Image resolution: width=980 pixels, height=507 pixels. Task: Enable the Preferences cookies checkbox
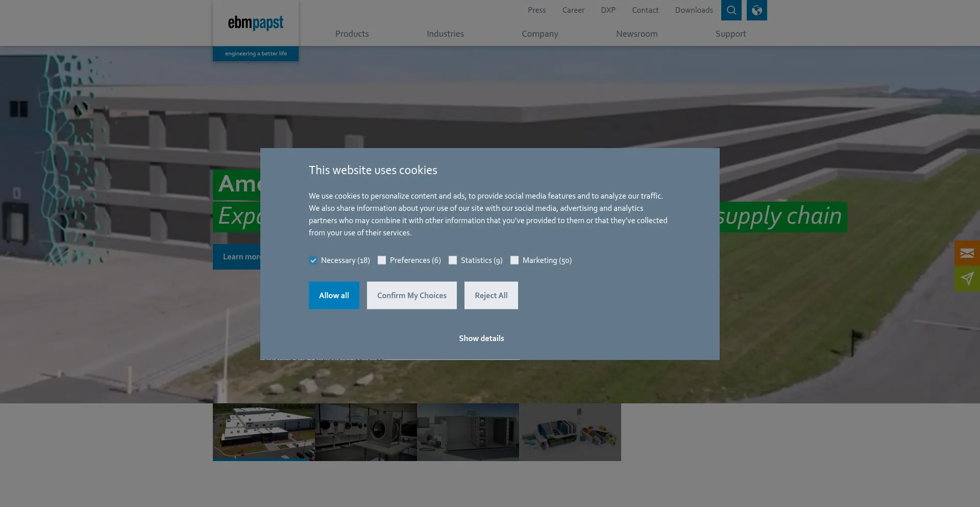[382, 260]
